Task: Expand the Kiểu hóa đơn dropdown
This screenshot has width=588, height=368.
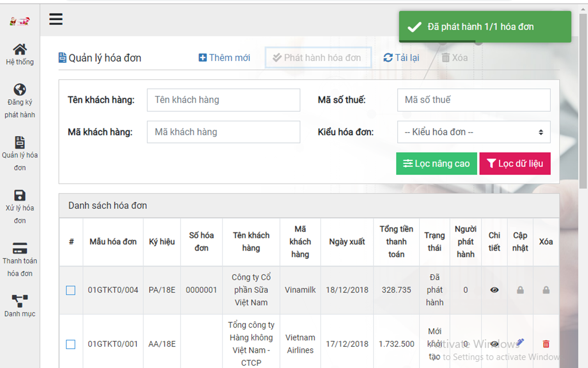Action: (474, 132)
